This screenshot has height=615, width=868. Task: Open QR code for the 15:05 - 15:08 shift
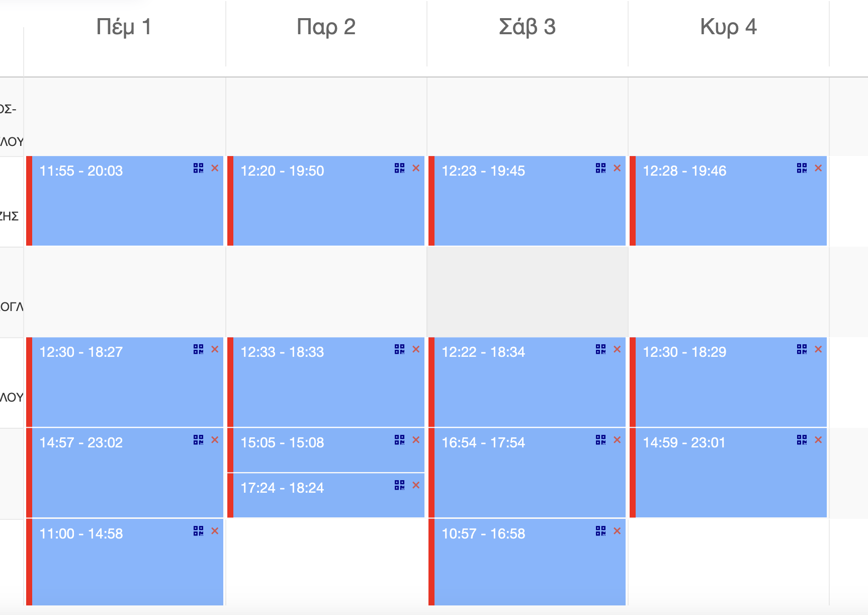point(399,440)
